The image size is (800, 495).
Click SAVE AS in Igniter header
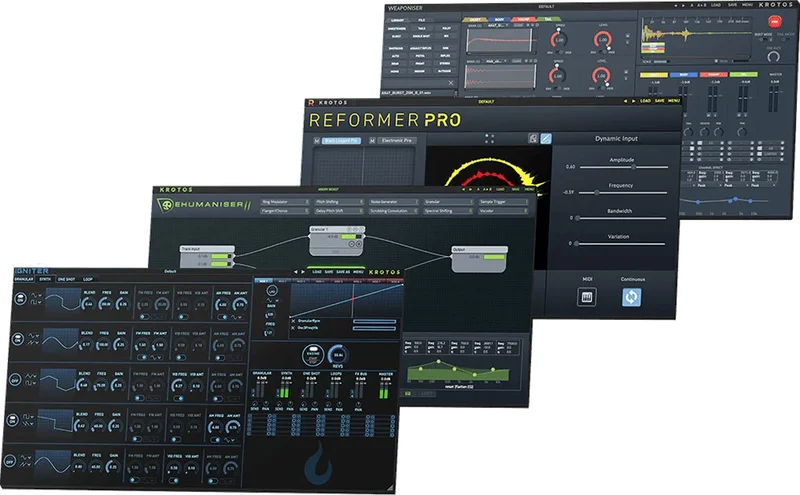click(x=343, y=272)
